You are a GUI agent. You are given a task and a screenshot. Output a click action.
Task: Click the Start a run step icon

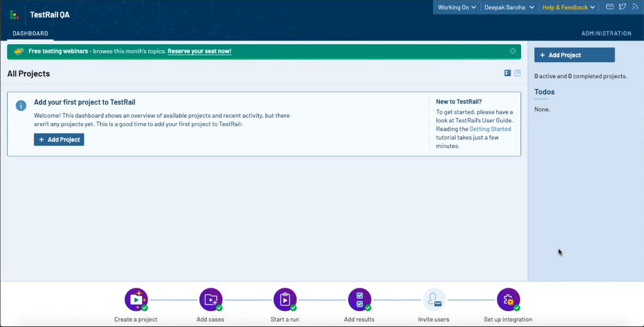click(285, 300)
